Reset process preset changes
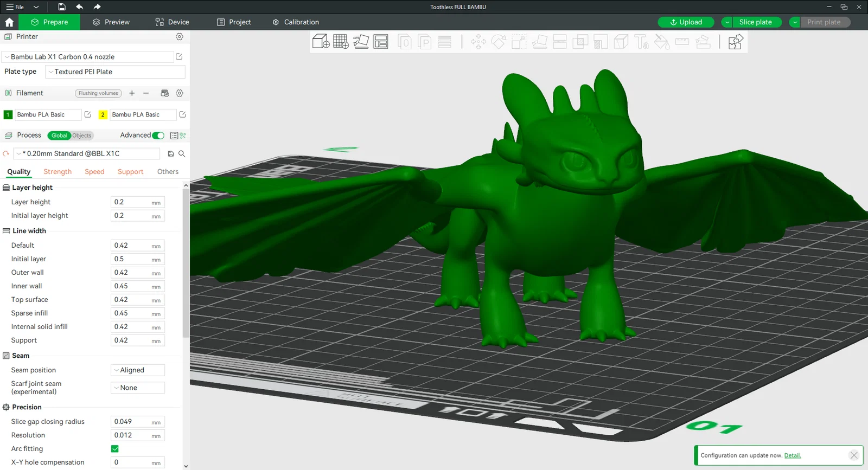 point(6,154)
